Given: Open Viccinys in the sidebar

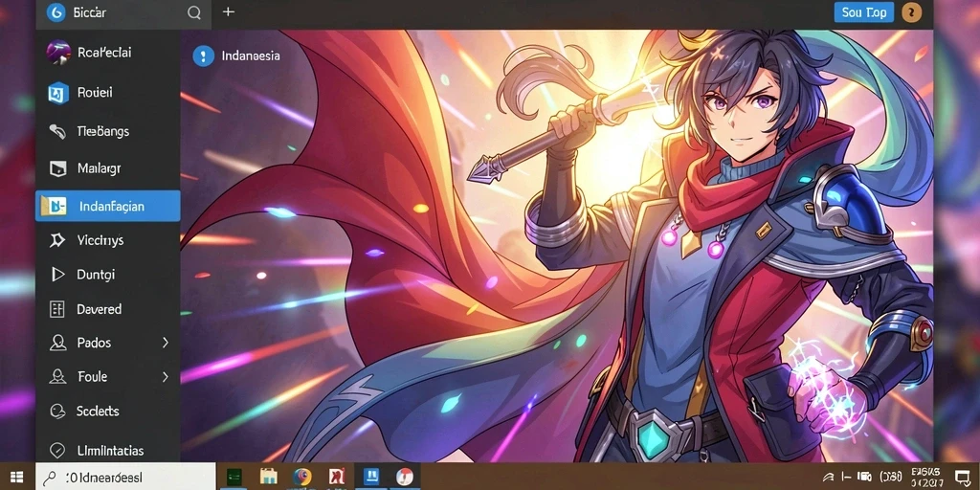Looking at the screenshot, I should click(x=107, y=240).
